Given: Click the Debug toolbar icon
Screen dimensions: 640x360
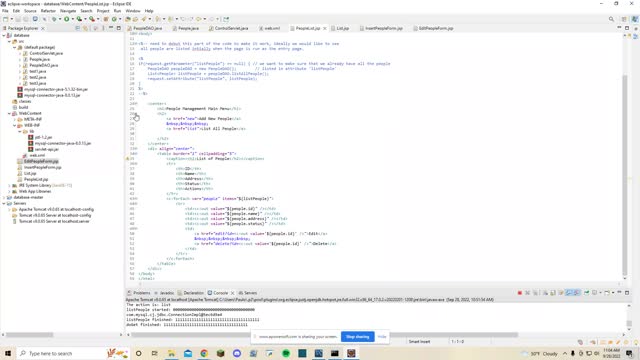Looking at the screenshot, I should [53, 19].
